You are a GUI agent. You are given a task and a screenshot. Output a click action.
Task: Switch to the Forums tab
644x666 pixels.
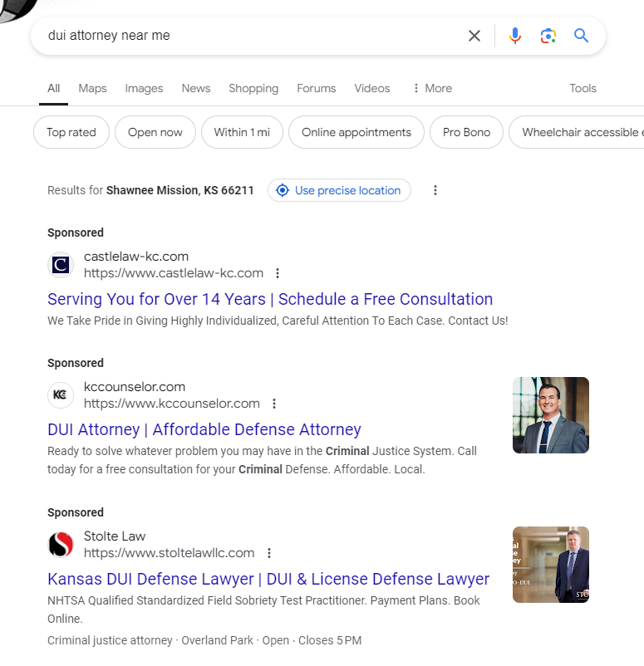coord(317,88)
